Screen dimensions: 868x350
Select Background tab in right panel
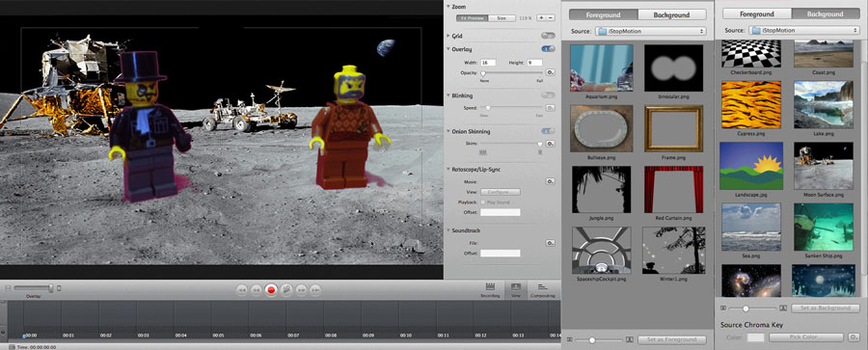click(x=826, y=14)
